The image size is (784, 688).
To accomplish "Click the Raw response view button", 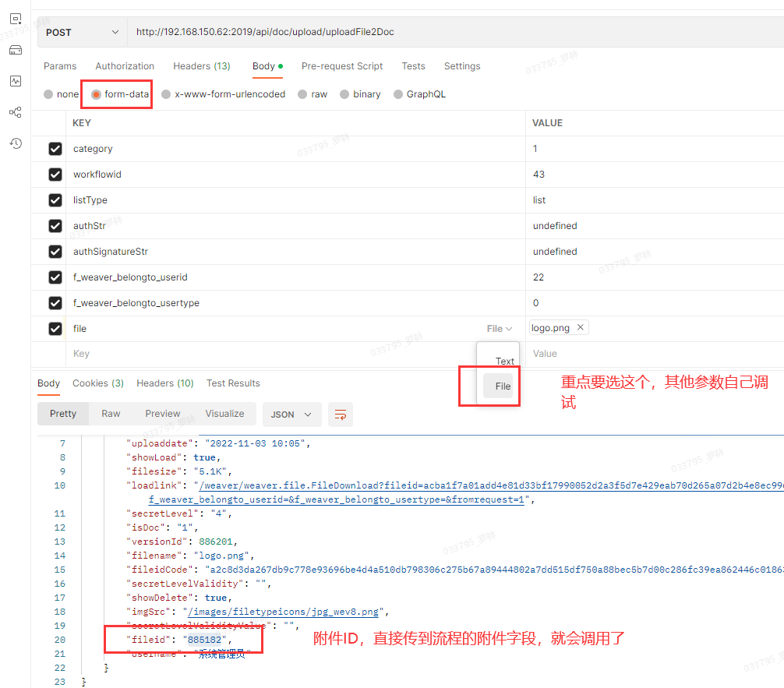I will [x=111, y=414].
